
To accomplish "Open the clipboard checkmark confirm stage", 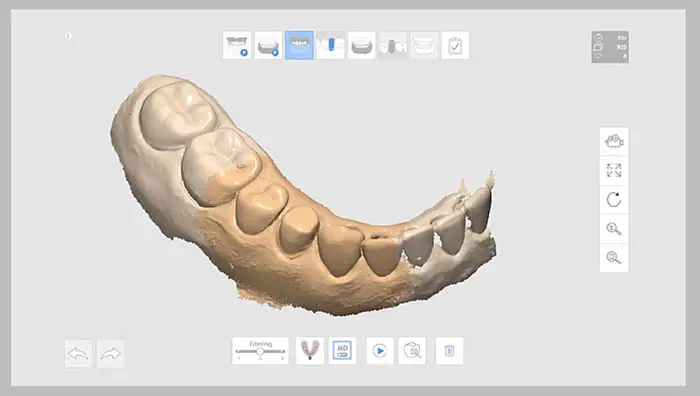I will coord(455,45).
